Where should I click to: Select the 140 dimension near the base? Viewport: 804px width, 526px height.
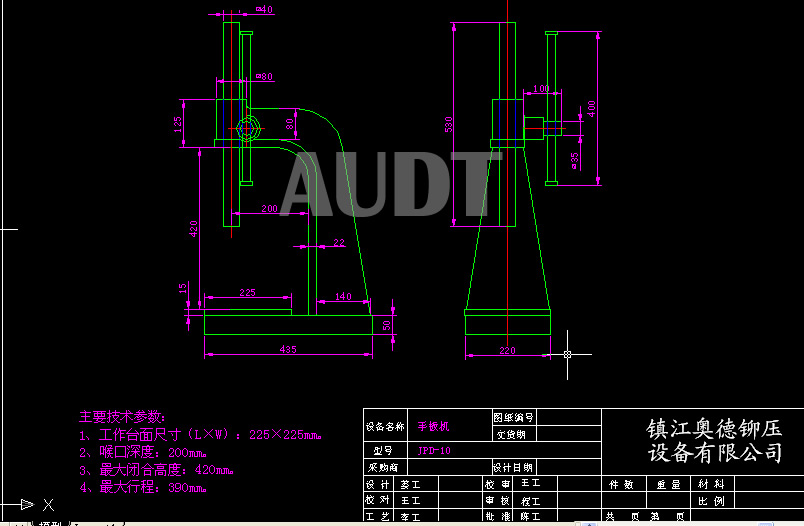tap(343, 296)
